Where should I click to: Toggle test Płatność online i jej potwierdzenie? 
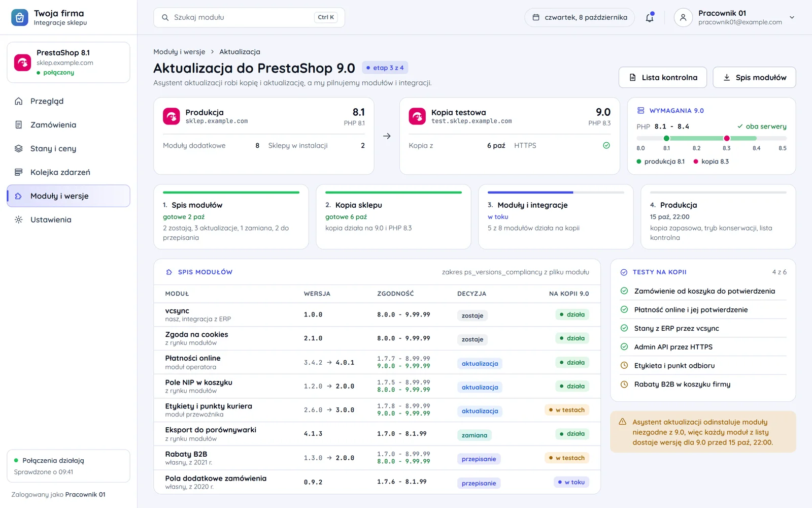coord(624,310)
